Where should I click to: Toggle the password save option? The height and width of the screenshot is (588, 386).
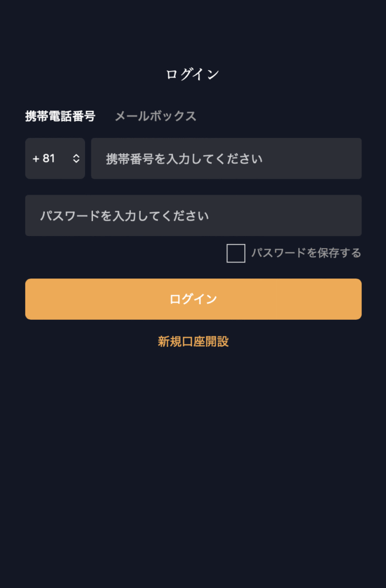(235, 253)
